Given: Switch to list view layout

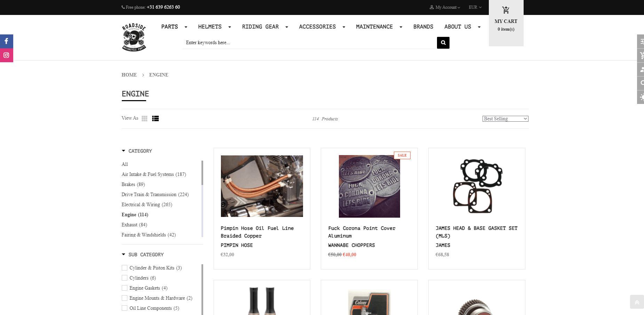Looking at the screenshot, I should (155, 119).
